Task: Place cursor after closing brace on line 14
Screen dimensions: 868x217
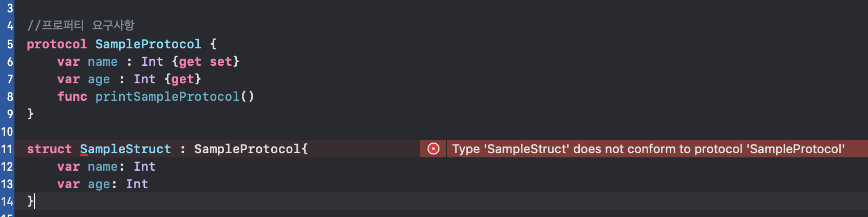Action: [34, 201]
